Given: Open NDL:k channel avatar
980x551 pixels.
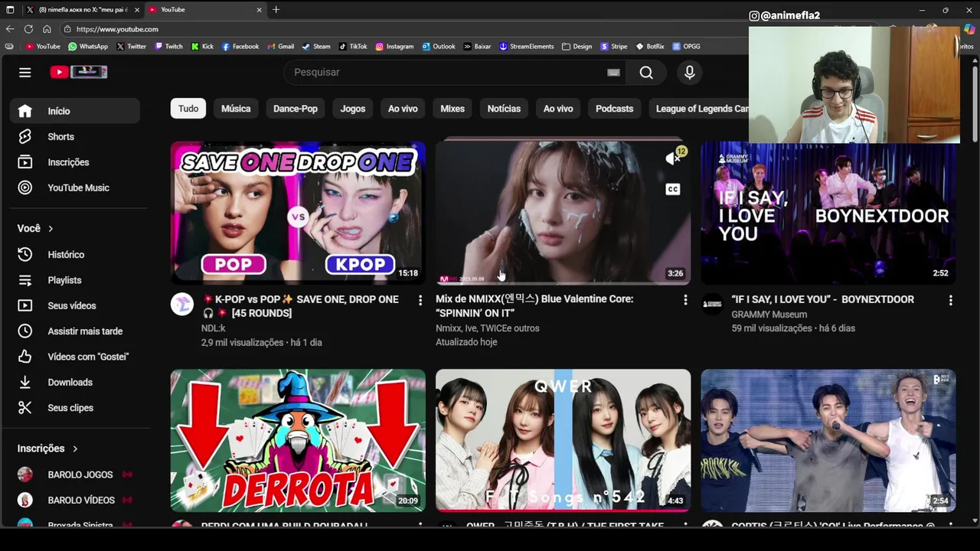Looking at the screenshot, I should [x=182, y=305].
